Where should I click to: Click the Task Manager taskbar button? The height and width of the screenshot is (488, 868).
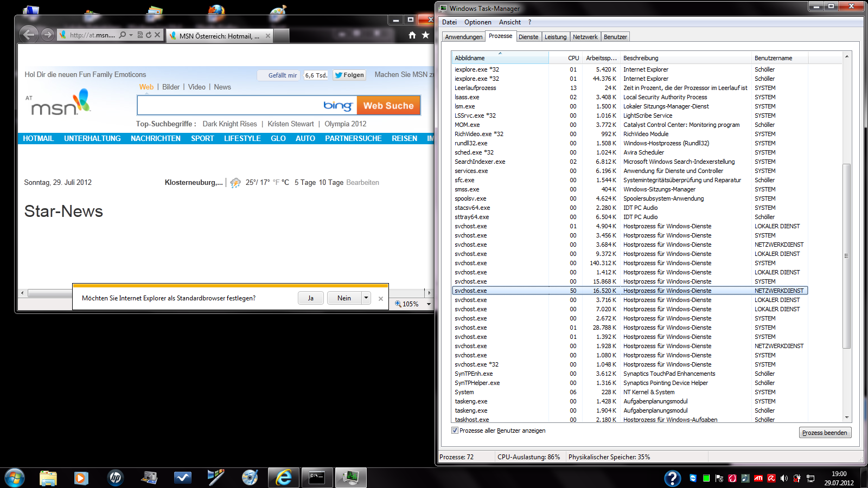coord(350,478)
